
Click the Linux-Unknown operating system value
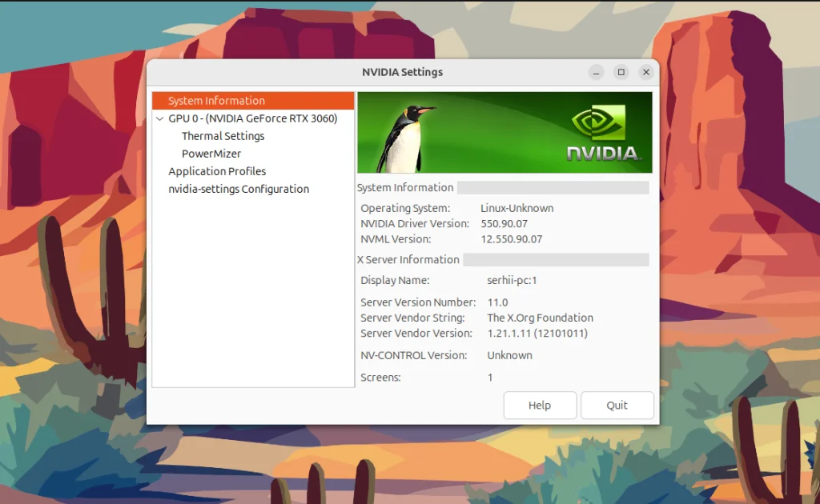pos(517,208)
